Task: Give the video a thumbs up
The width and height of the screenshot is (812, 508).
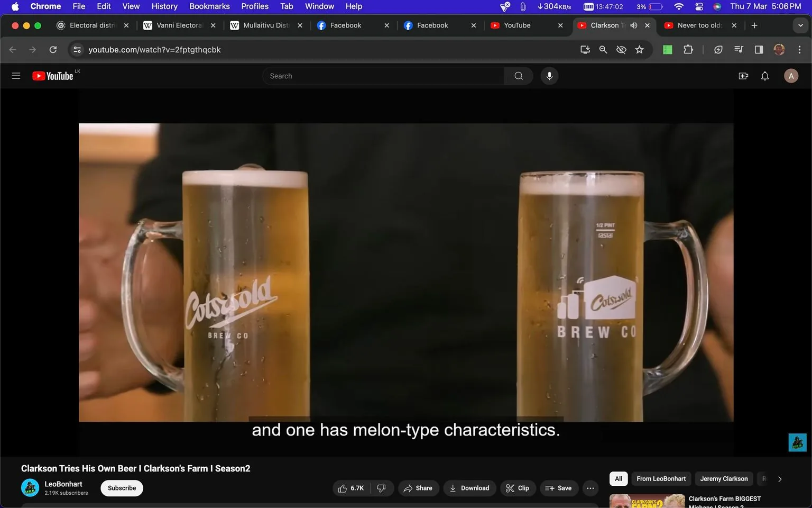Action: click(x=343, y=488)
